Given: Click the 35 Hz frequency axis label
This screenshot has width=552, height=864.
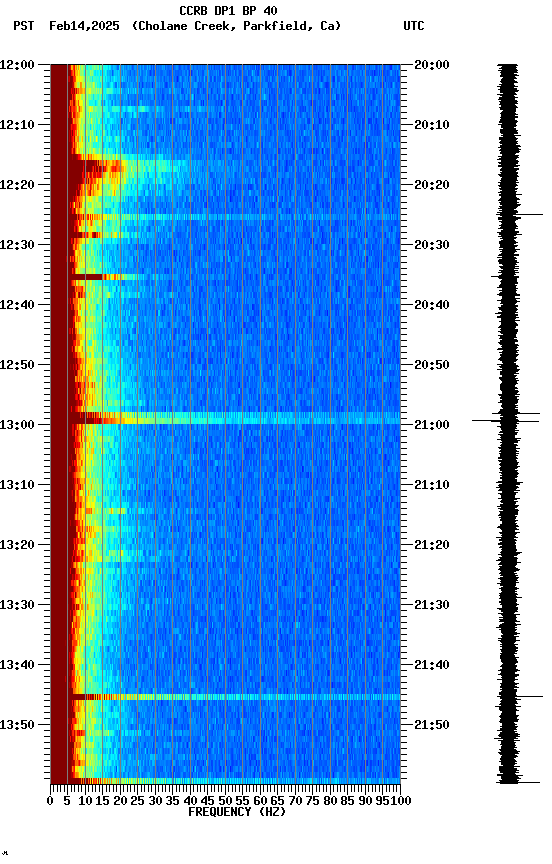Looking at the screenshot, I should (x=172, y=801).
